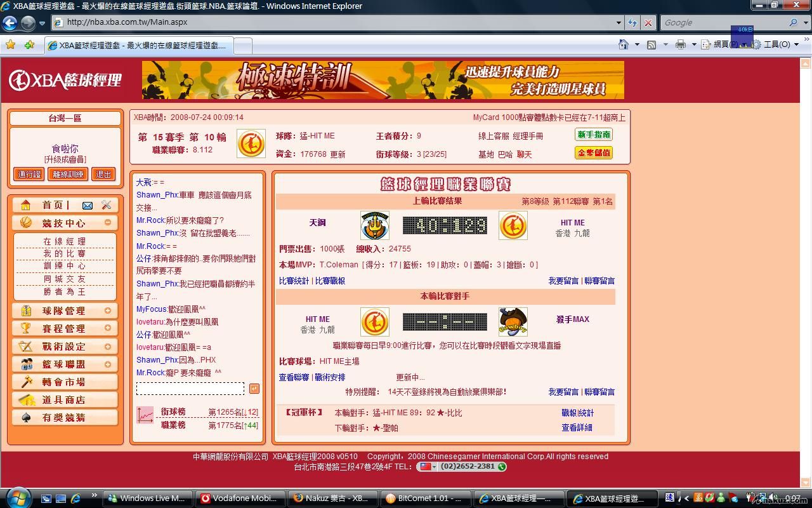Open 天洞 team logo in last match result
Screen dimensions: 812x508
374,225
